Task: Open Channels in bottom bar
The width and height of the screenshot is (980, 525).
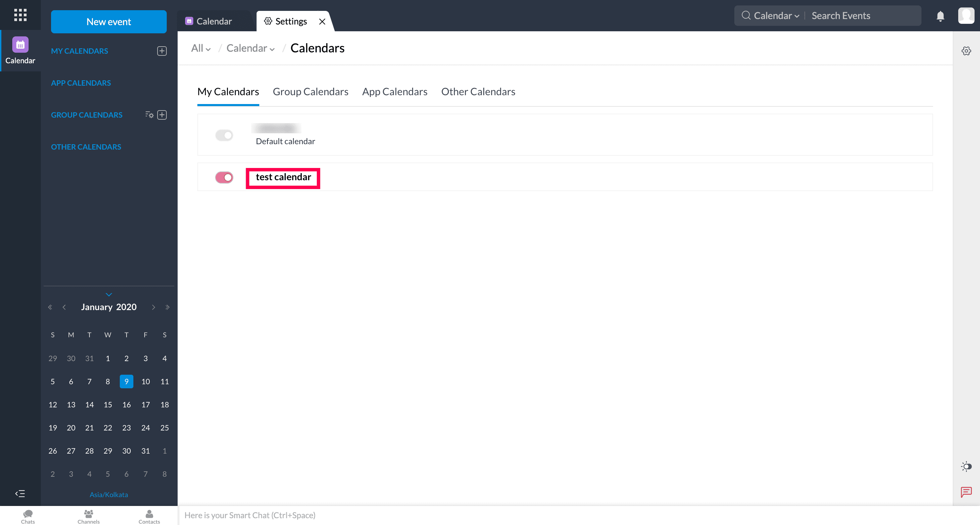Action: (x=88, y=516)
